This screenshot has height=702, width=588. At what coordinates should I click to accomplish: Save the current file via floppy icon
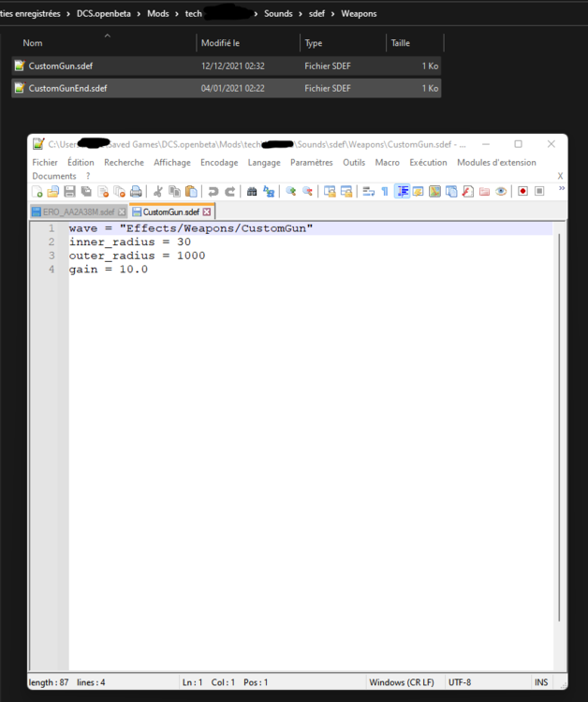tap(69, 192)
